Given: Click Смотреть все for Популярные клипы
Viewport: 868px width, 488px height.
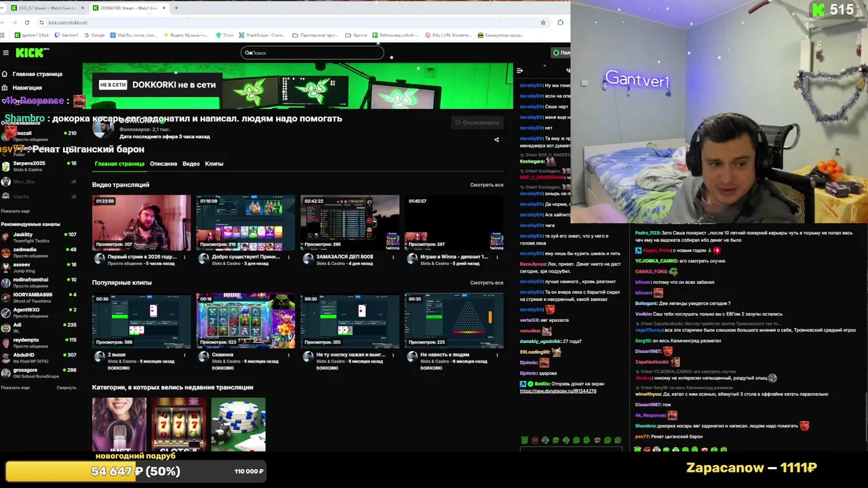Looking at the screenshot, I should click(486, 283).
